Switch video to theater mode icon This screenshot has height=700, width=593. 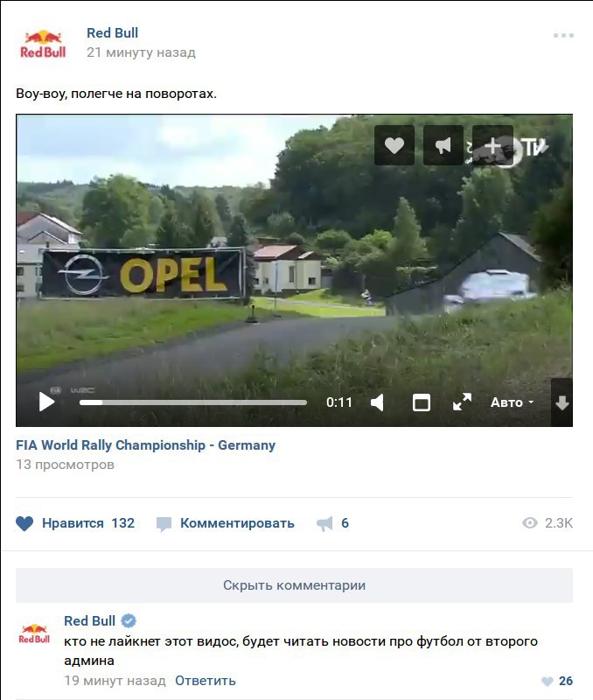(422, 402)
